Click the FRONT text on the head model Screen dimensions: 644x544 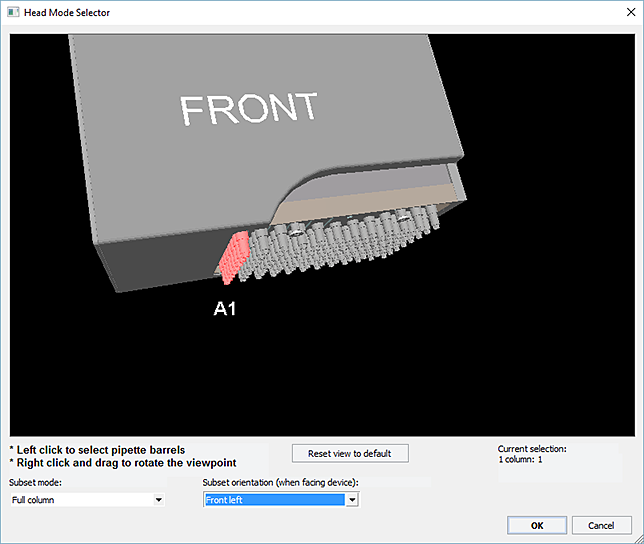click(x=249, y=109)
